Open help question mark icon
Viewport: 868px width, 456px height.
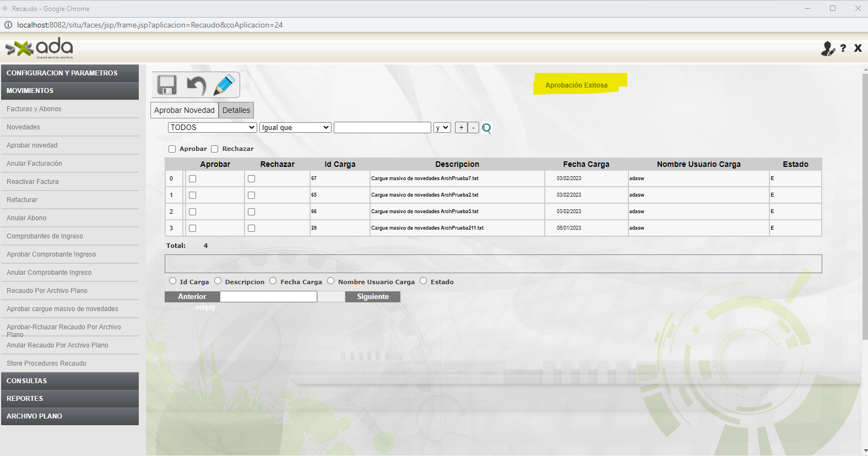pos(843,48)
